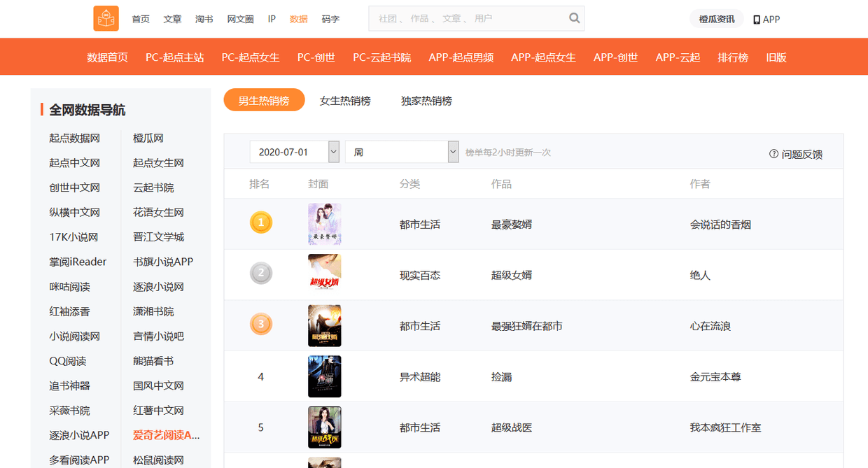This screenshot has width=868, height=468.
Task: Open the 排行榜 menu item
Action: click(x=733, y=57)
